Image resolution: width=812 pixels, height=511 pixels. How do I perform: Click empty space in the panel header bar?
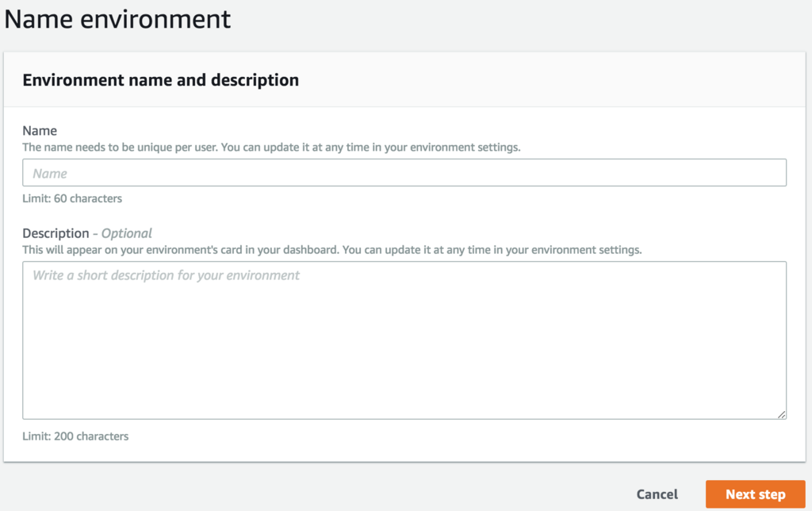point(555,80)
